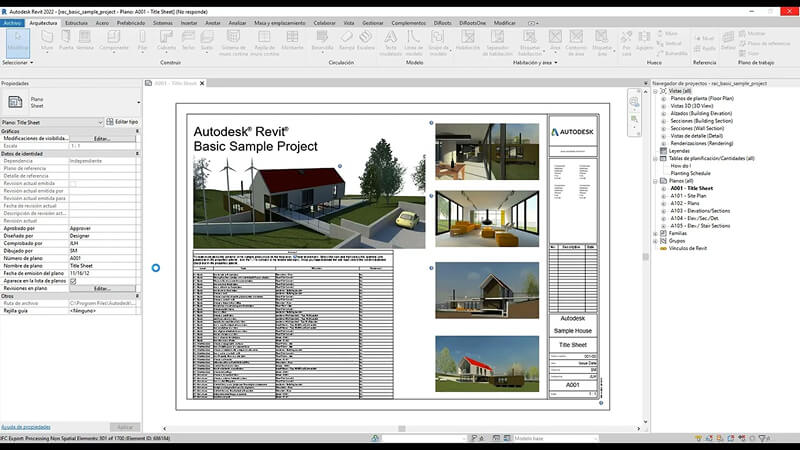Select A103 - Elevations/Sections sheet
800x450 pixels.
tap(700, 211)
